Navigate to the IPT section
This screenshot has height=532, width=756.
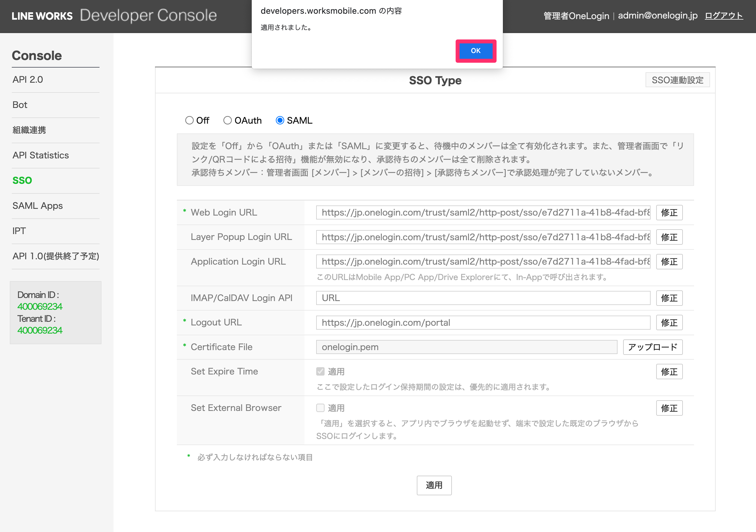(x=19, y=231)
